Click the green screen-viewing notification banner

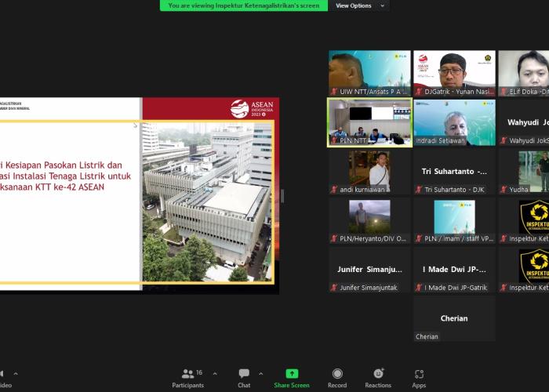244,5
